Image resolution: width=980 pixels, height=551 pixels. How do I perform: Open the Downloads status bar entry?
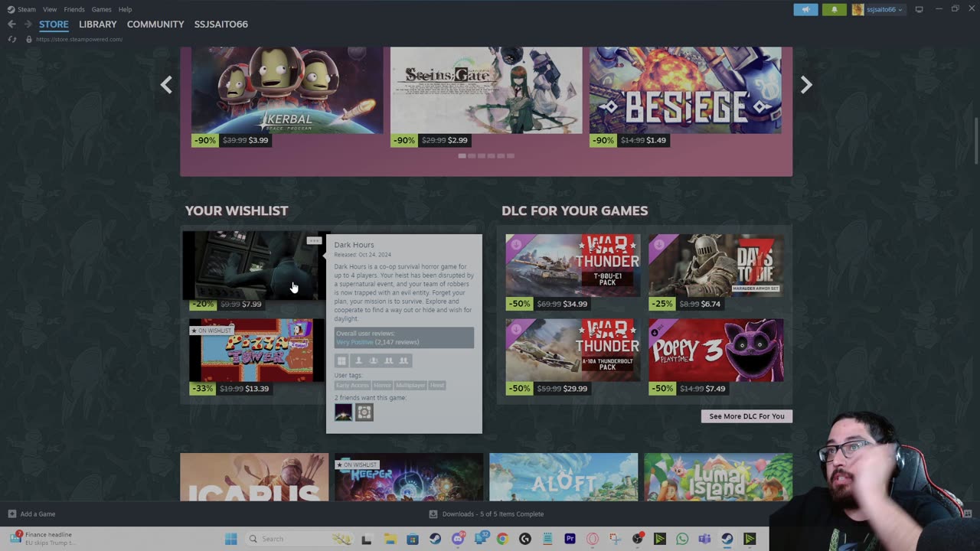tap(486, 514)
